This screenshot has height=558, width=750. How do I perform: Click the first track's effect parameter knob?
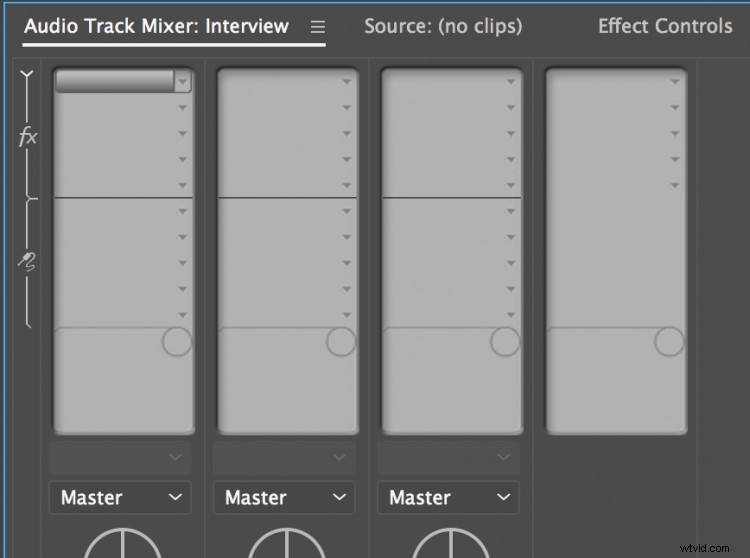(x=176, y=341)
